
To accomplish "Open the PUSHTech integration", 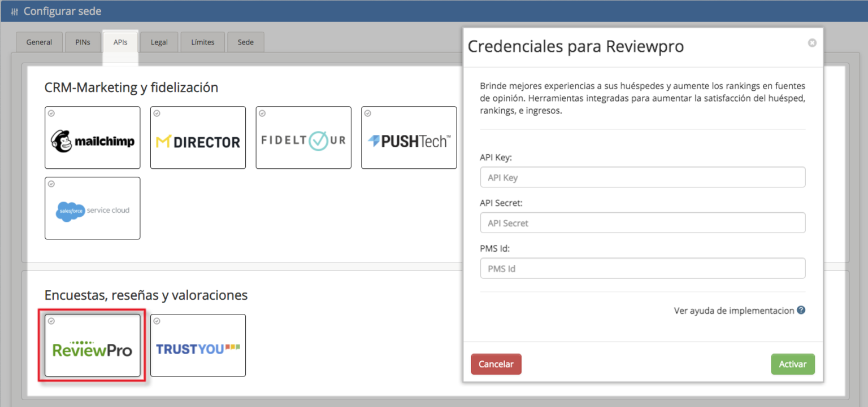I will pyautogui.click(x=409, y=137).
